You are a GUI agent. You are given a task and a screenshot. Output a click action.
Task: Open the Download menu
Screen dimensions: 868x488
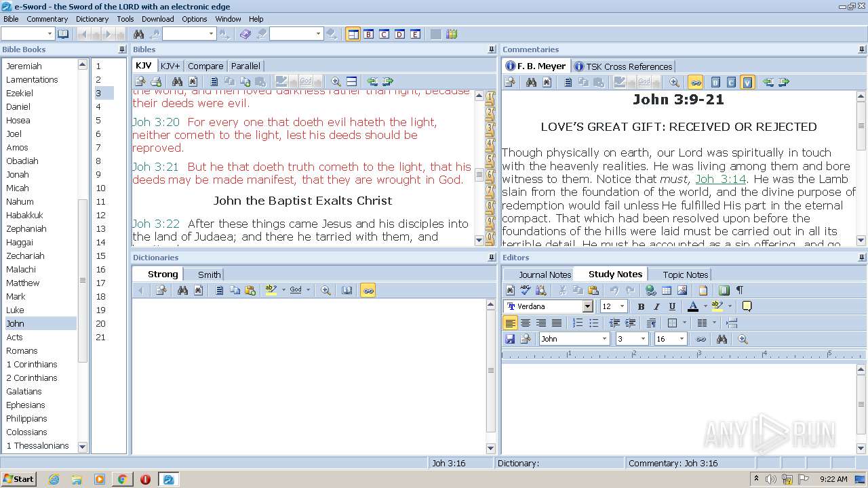[157, 19]
